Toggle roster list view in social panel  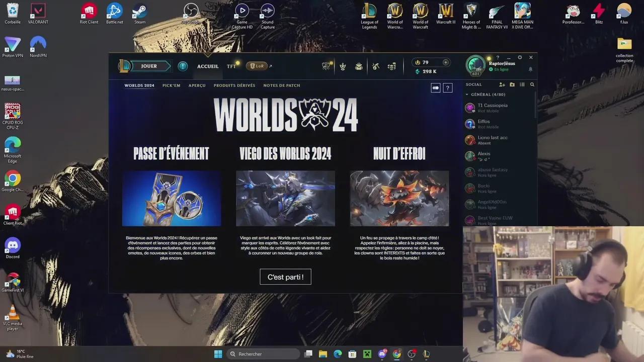coord(522,84)
